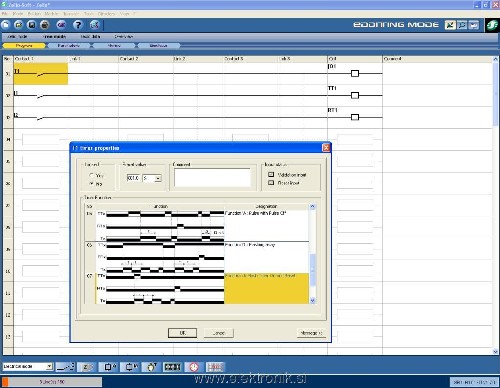Screen dimensions: 500x388
Task: Click the scroll up arrow of main ladder area
Action: coord(495,59)
